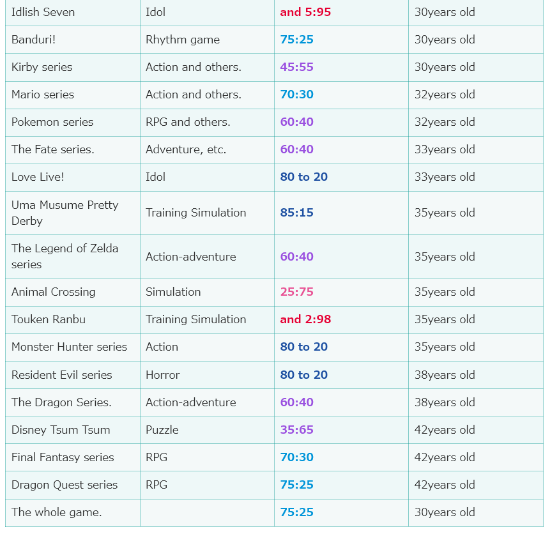Select the Mario series cell

pyautogui.click(x=73, y=95)
